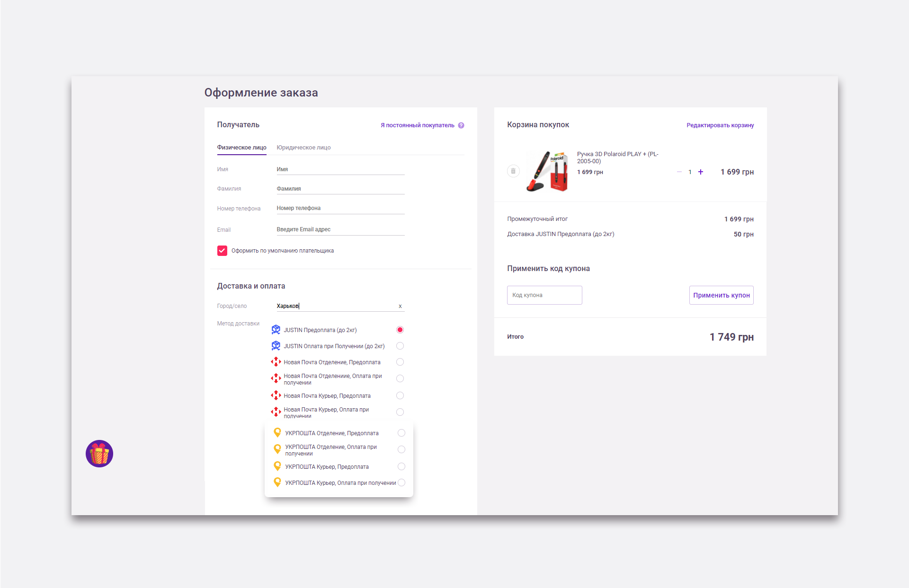Click the minus icon to decrease quantity
The width and height of the screenshot is (909, 588).
[x=679, y=172]
